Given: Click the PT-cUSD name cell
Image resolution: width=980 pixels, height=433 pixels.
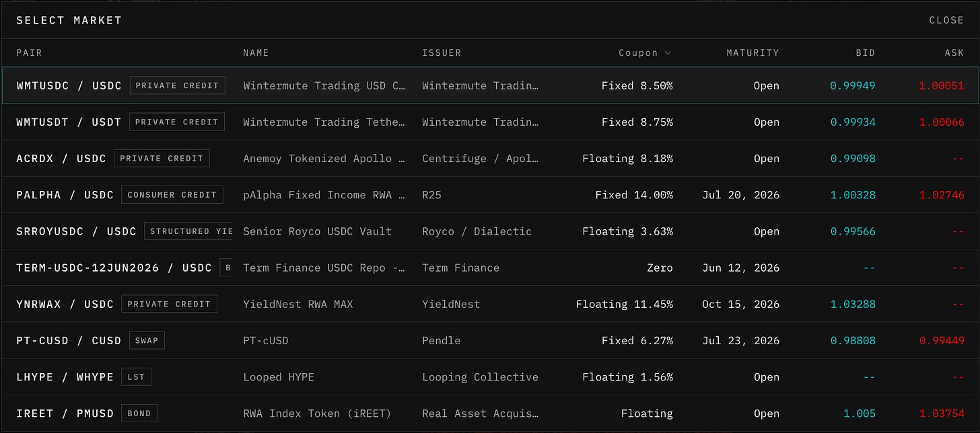Looking at the screenshot, I should coord(266,341).
